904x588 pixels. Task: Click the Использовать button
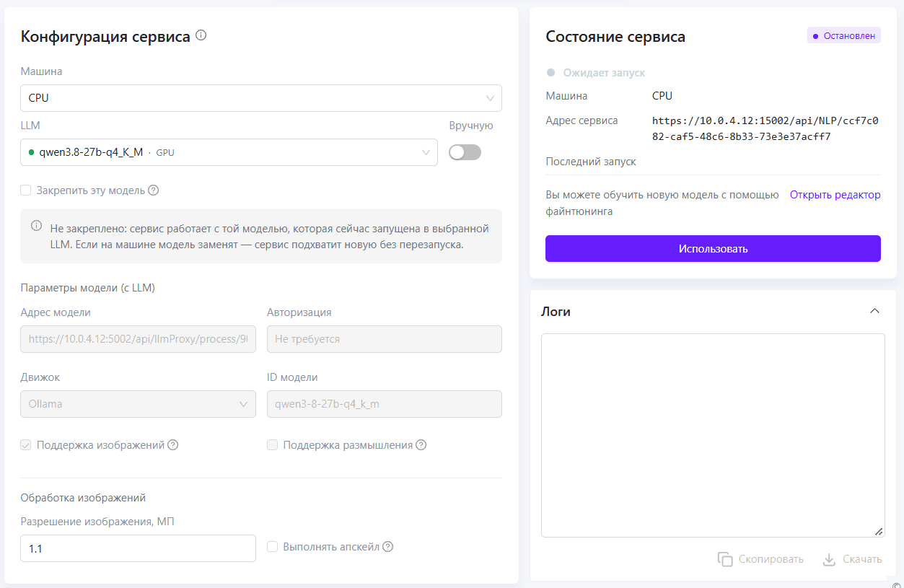(x=713, y=248)
